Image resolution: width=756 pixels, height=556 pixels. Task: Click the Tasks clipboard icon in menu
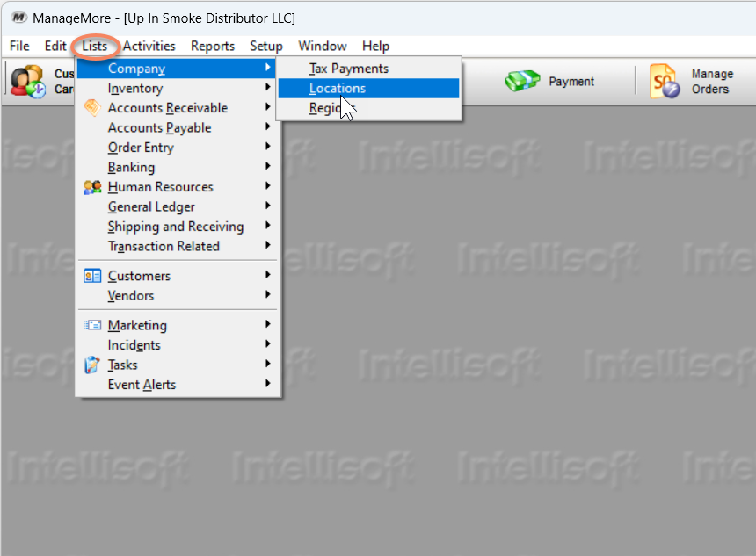point(92,365)
